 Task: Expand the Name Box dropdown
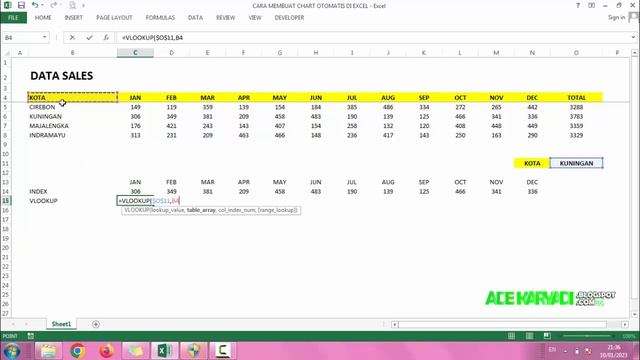tap(44, 38)
